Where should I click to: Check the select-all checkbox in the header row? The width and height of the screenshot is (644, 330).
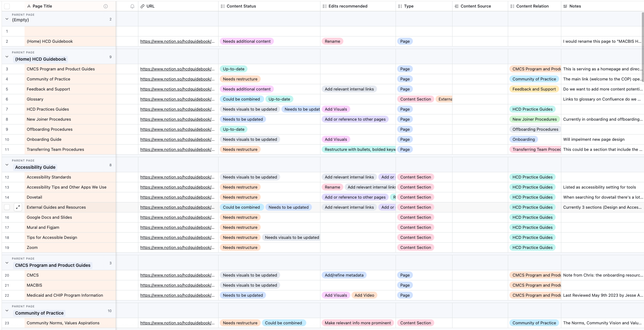coord(7,6)
